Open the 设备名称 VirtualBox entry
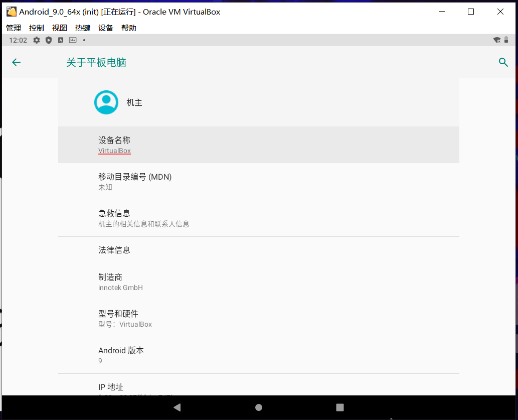This screenshot has height=420, width=518. (x=259, y=145)
